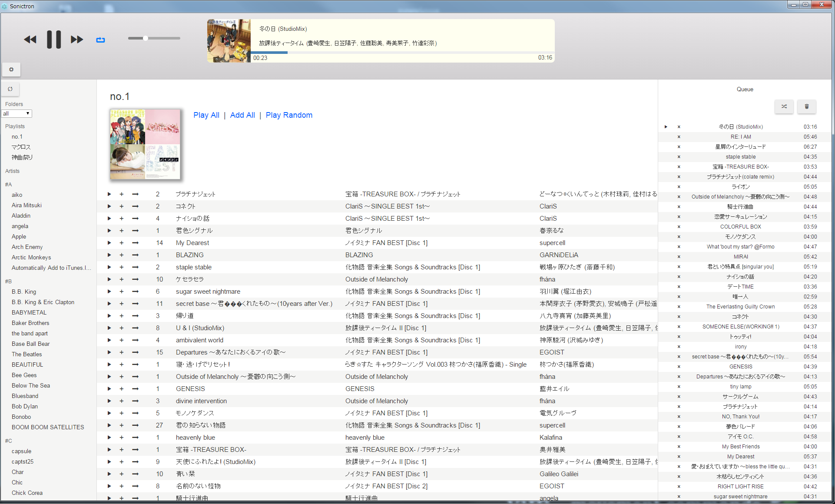Click the library refresh icon
The height and width of the screenshot is (504, 835).
(x=10, y=89)
